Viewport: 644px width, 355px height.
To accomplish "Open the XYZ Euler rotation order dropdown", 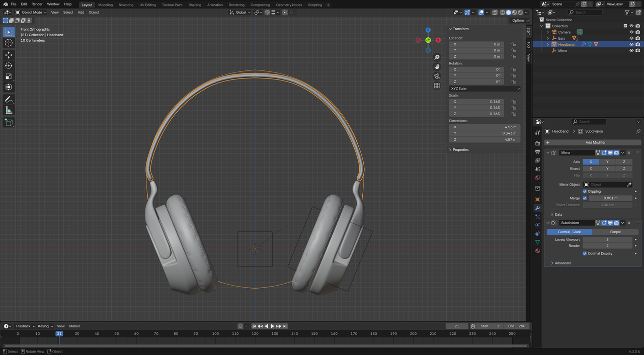I will coord(484,88).
